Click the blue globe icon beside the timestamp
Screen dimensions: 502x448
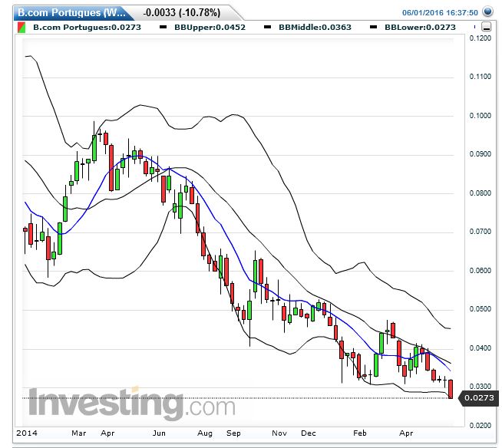(x=487, y=12)
